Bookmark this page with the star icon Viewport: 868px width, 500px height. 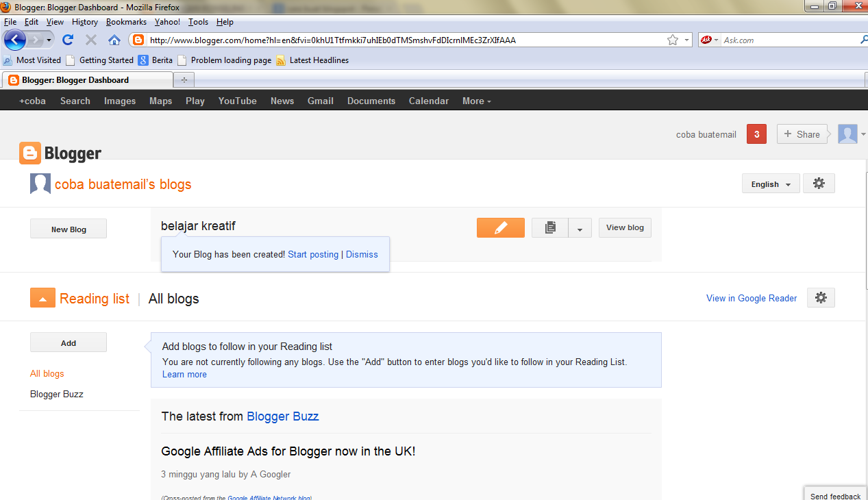point(673,40)
